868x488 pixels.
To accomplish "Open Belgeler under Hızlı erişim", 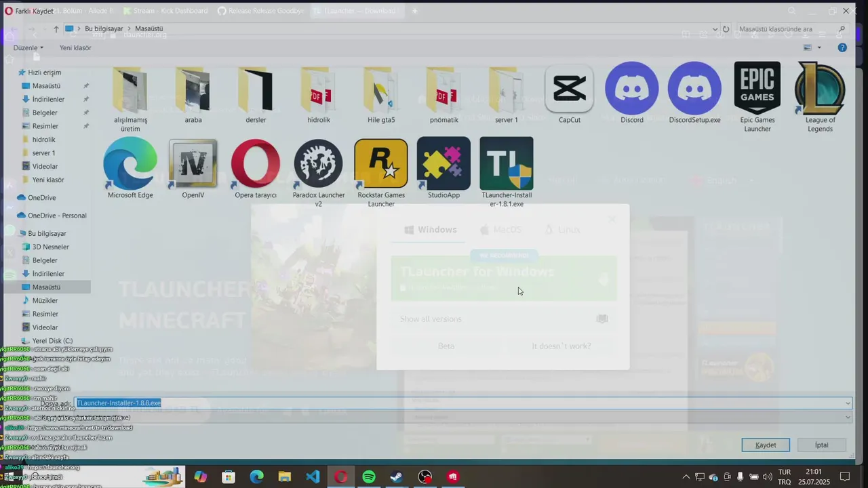I will coord(45,113).
